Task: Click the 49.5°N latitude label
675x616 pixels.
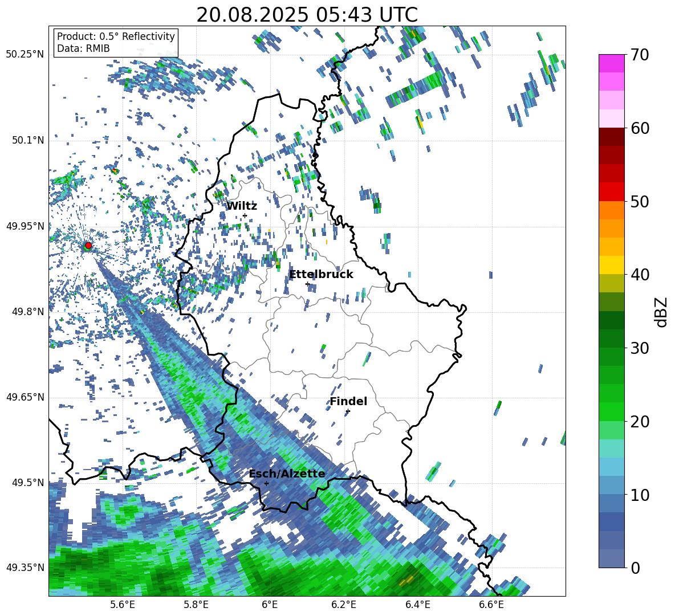Action: pos(27,483)
